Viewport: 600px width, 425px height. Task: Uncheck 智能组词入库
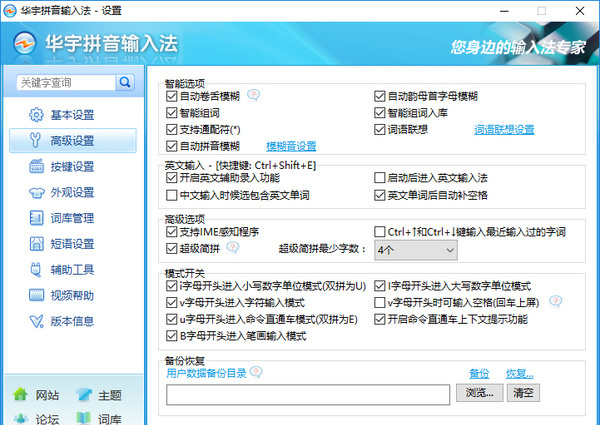point(380,113)
